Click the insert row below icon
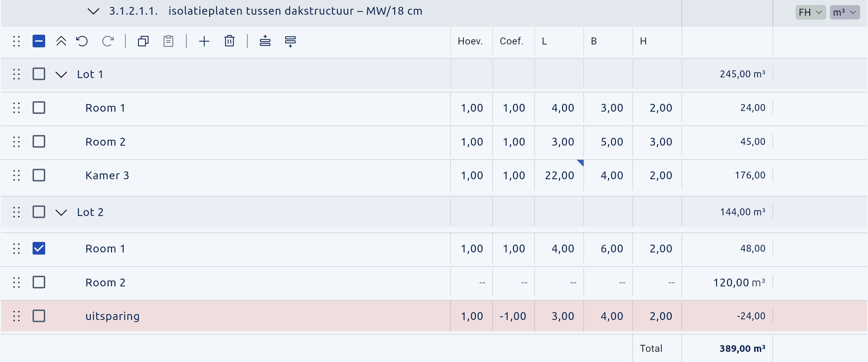The image size is (868, 362). pyautogui.click(x=290, y=41)
